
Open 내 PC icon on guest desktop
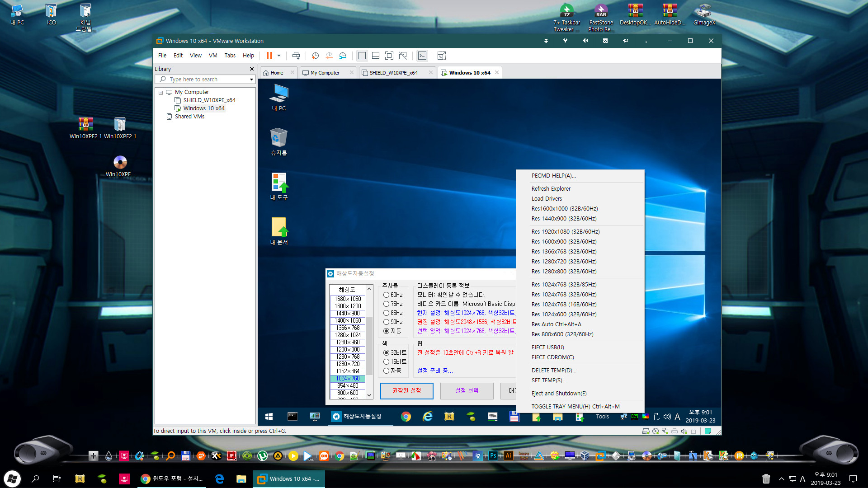click(279, 98)
